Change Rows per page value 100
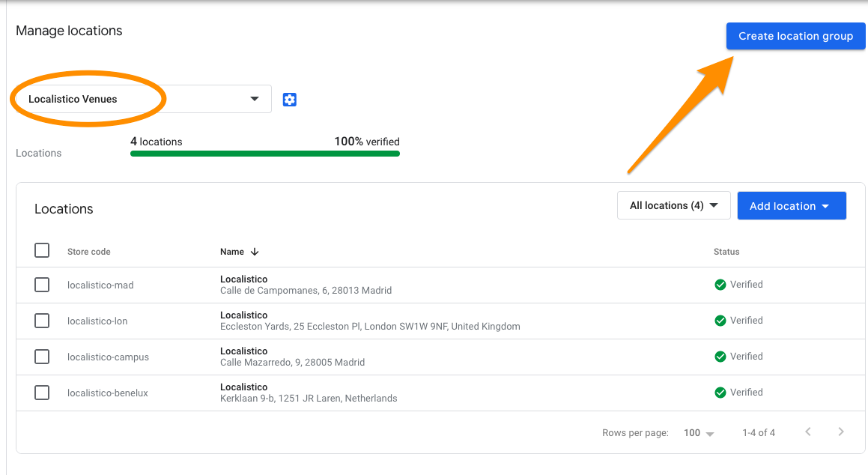Viewport: 868px width, 475px height. click(699, 433)
